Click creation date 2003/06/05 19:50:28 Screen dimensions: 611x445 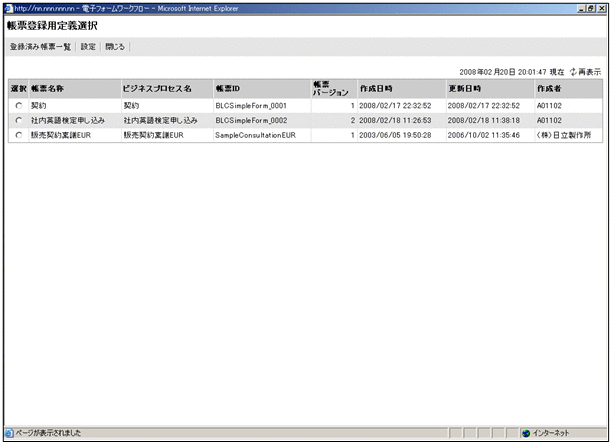pyautogui.click(x=395, y=135)
